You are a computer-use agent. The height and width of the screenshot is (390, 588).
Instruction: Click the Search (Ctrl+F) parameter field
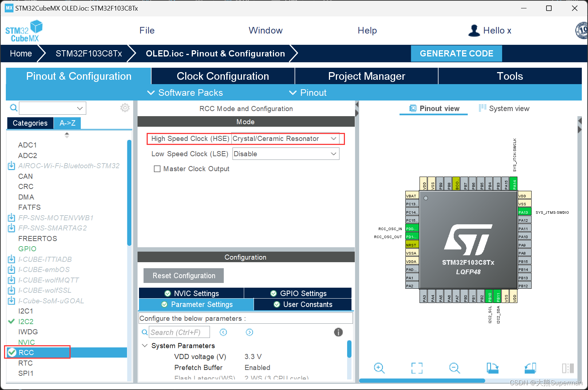(x=180, y=332)
